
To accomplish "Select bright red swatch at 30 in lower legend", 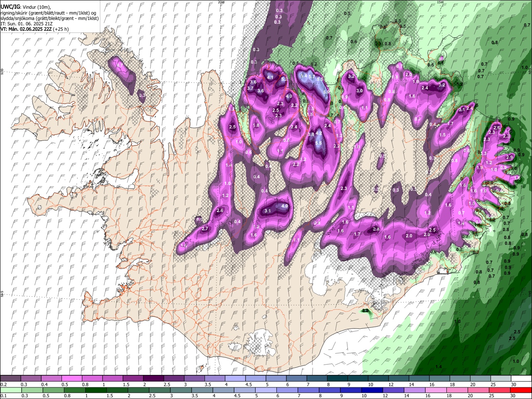I will (521, 390).
